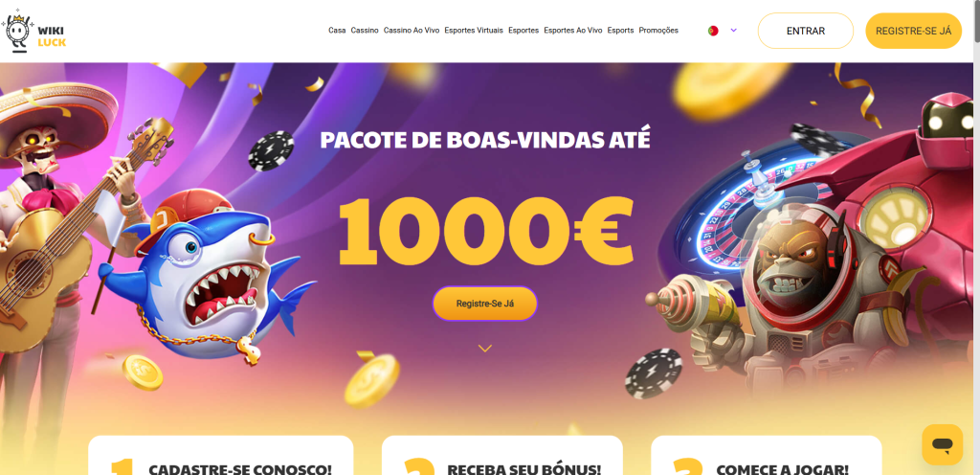Click the Comece a Jogar card
980x475 pixels.
767,455
